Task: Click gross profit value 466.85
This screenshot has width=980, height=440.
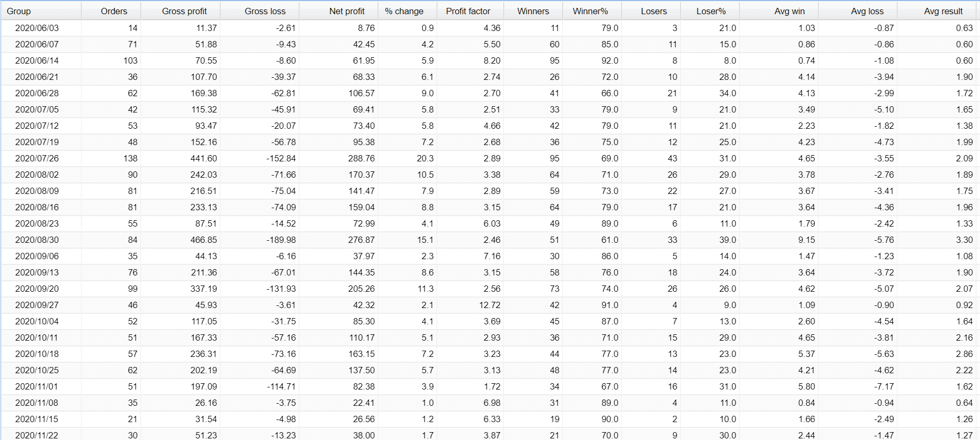Action: 204,240
